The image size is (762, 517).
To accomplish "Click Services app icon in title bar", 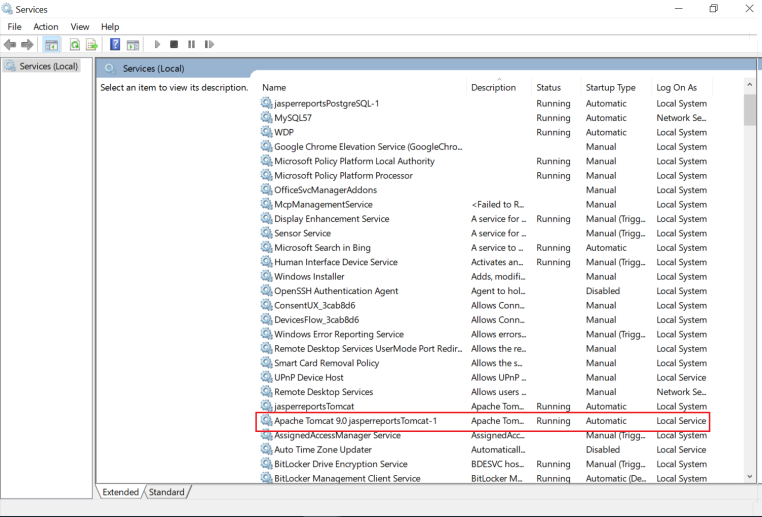I will [7, 9].
